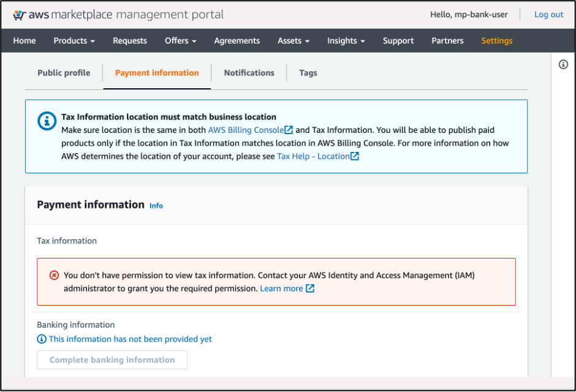
Task: Open the Offers dropdown
Action: (x=180, y=40)
